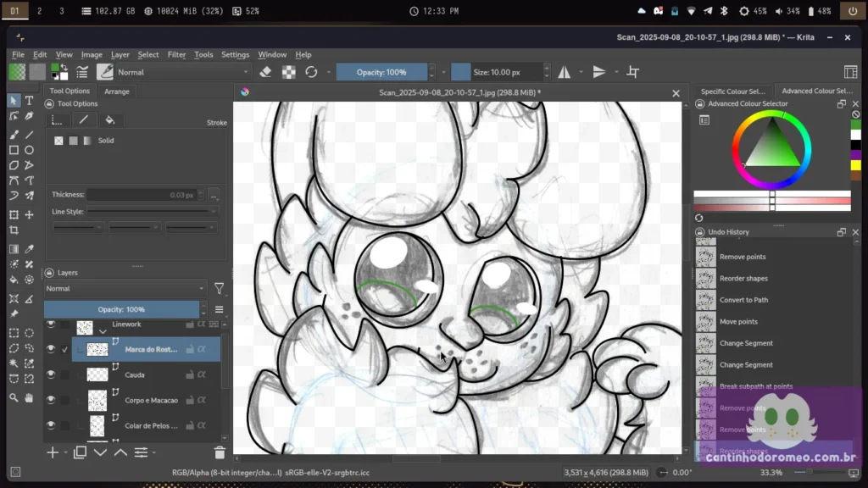Hide the Cauda layer

pos(51,374)
